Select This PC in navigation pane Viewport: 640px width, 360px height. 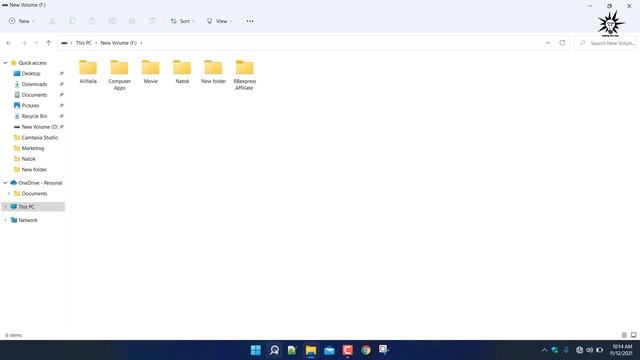click(x=26, y=207)
